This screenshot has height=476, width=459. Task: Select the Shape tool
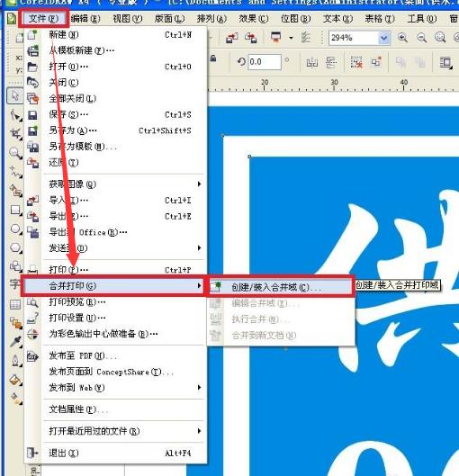point(16,116)
